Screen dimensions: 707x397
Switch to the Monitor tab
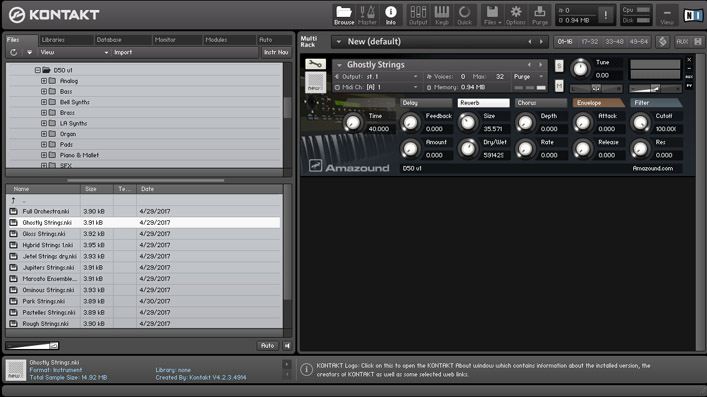(177, 40)
